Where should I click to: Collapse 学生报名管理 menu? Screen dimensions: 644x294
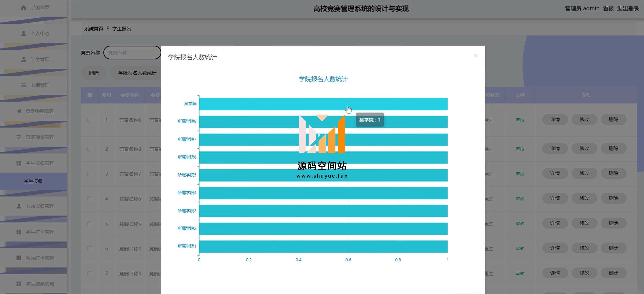tap(33, 163)
